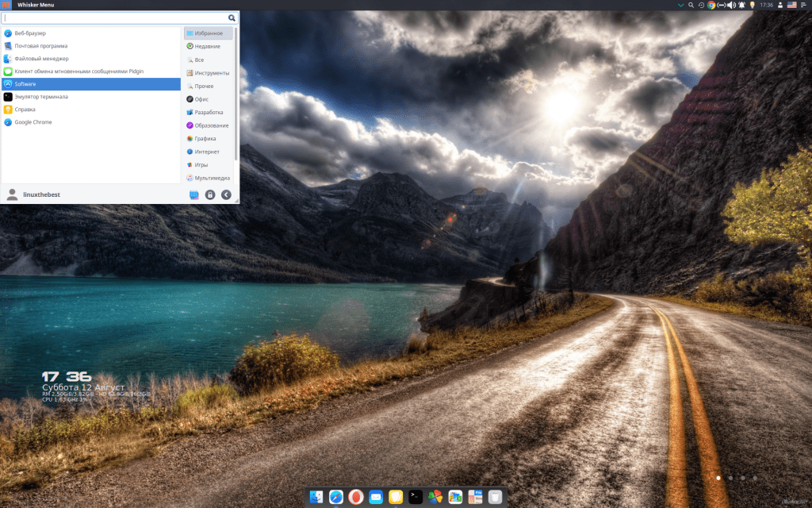Viewport: 812px width, 508px height.
Task: Show the Все applications category
Action: (x=209, y=60)
